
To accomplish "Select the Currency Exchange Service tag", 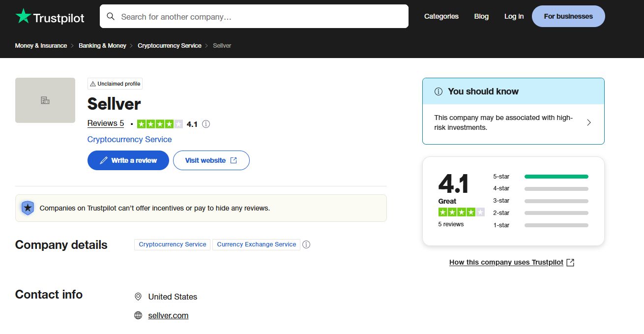I will point(257,244).
